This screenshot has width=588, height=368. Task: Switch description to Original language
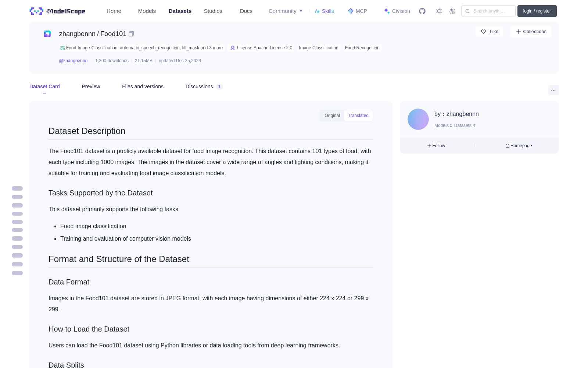[x=332, y=116]
